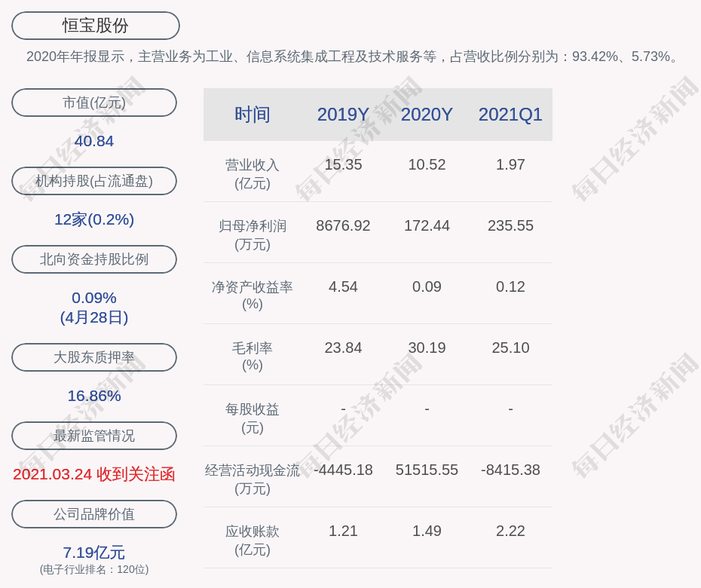Click the 2019Y column header
The width and height of the screenshot is (701, 588).
pyautogui.click(x=343, y=115)
